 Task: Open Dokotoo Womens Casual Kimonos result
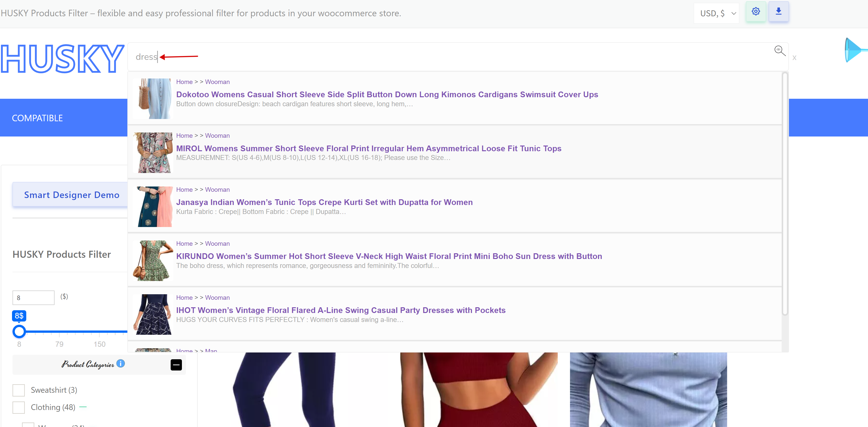click(x=387, y=94)
